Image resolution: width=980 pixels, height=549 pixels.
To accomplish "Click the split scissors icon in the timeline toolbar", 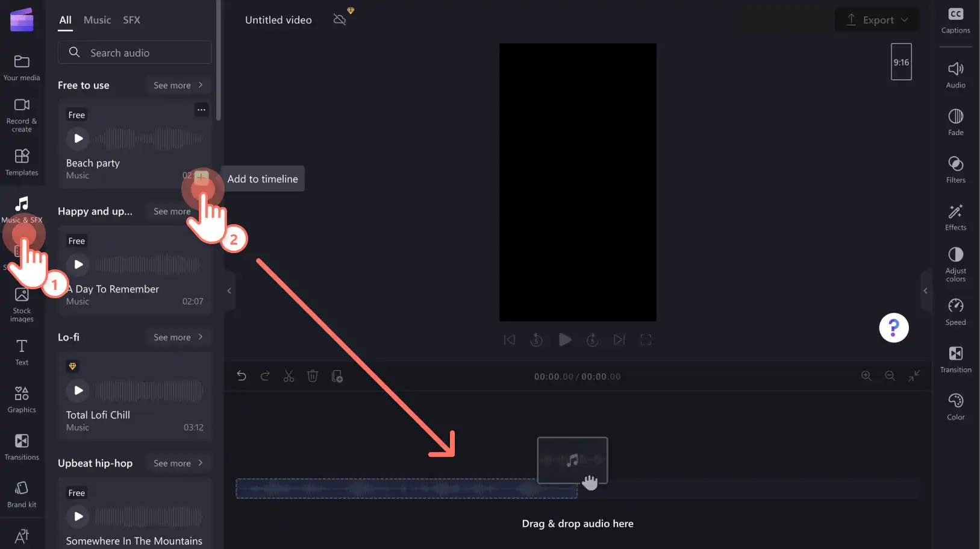I will point(289,377).
